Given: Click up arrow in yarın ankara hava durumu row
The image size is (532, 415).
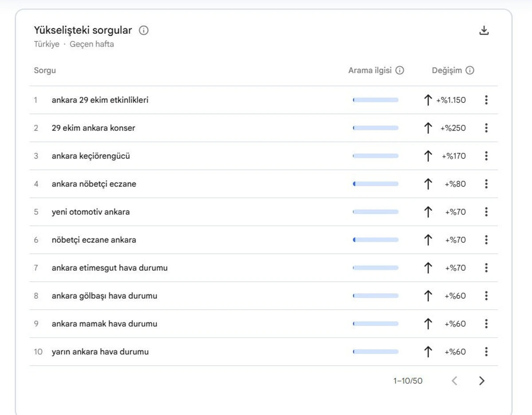Looking at the screenshot, I should point(428,352).
